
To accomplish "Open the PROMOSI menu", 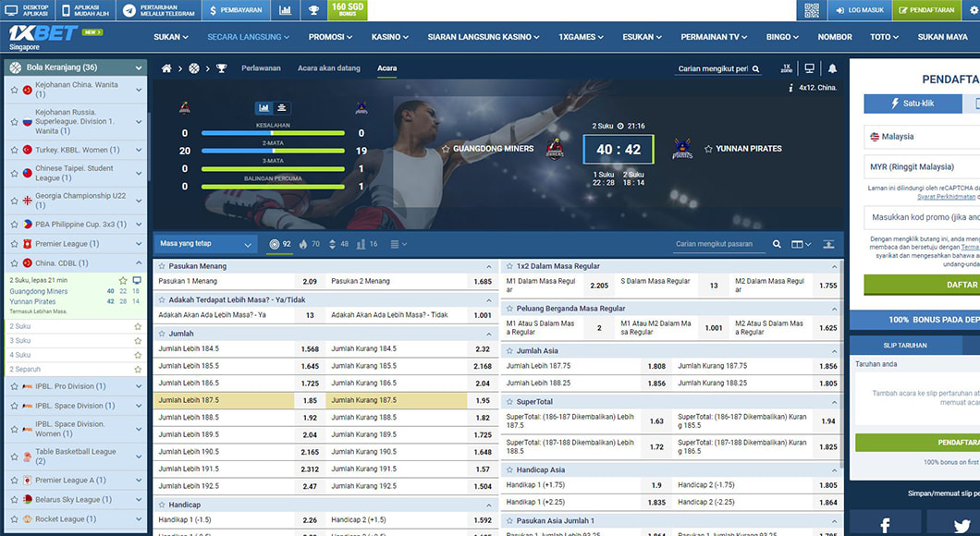I will coord(330,37).
